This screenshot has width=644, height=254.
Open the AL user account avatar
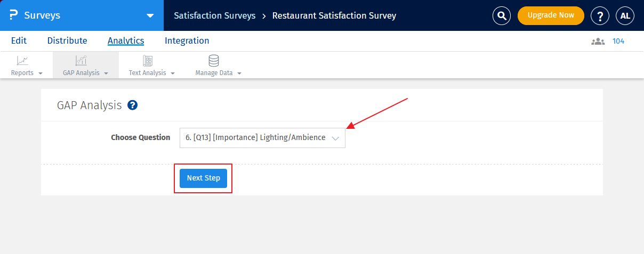point(625,15)
